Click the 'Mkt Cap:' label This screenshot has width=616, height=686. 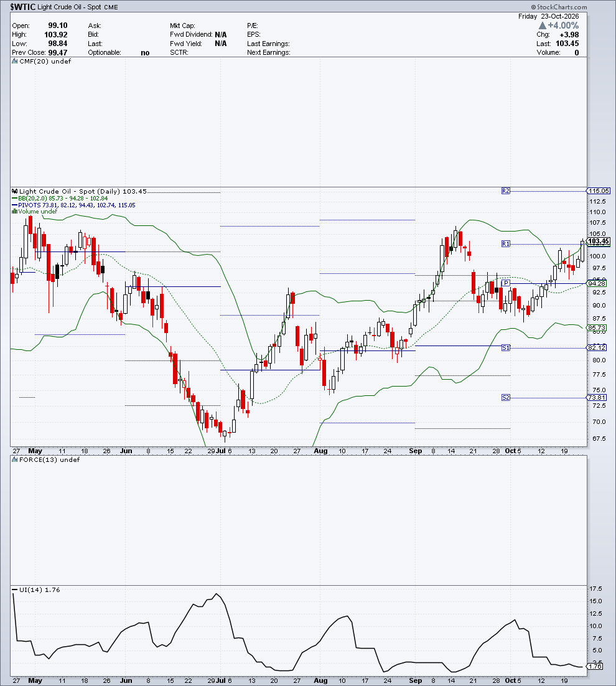(x=183, y=26)
